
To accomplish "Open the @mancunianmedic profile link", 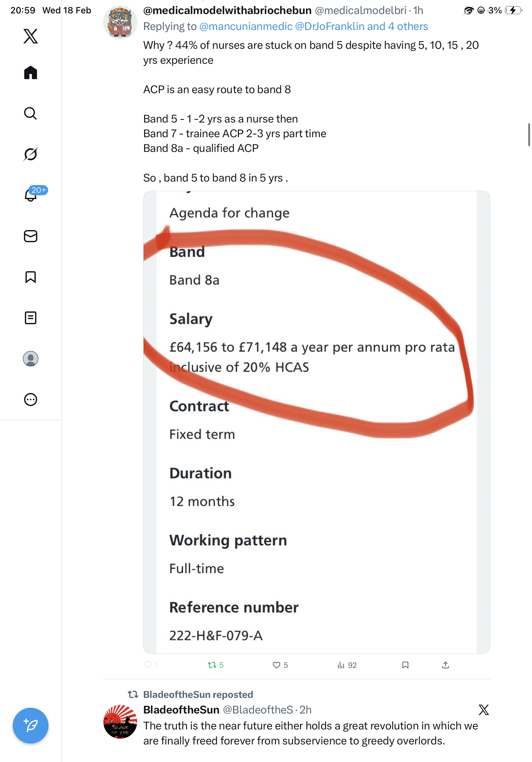I will pyautogui.click(x=246, y=26).
